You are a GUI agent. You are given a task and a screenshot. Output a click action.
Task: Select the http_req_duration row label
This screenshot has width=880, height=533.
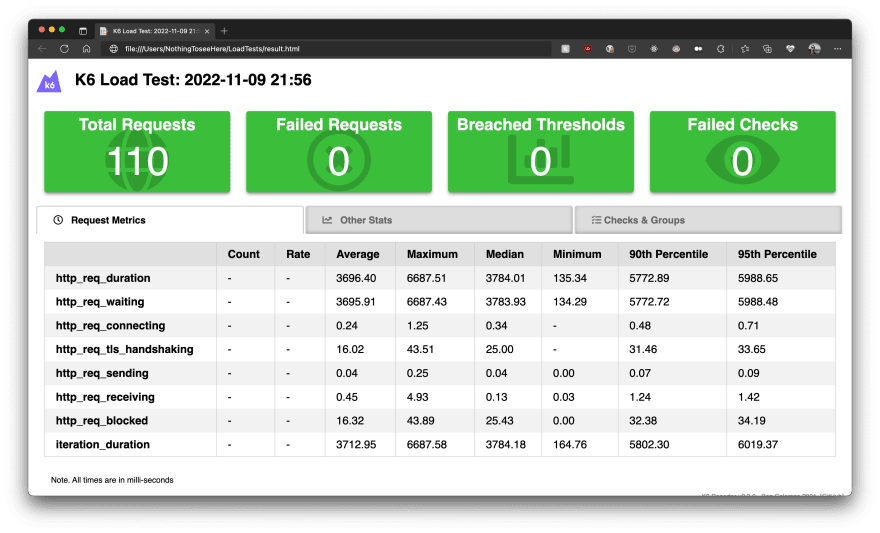pos(103,278)
